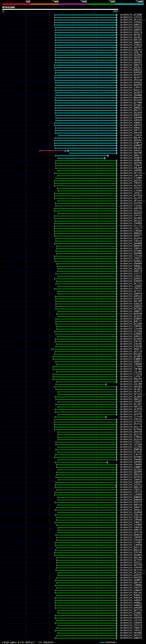This screenshot has width=146, height=644.
Task: Select hit label UniRef100_Q6KCR2
Action: tap(131, 63)
